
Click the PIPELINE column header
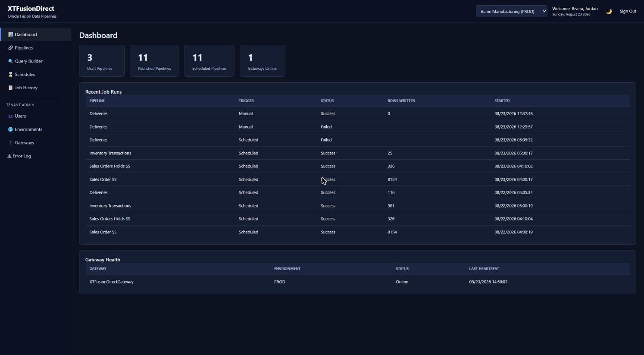click(97, 101)
